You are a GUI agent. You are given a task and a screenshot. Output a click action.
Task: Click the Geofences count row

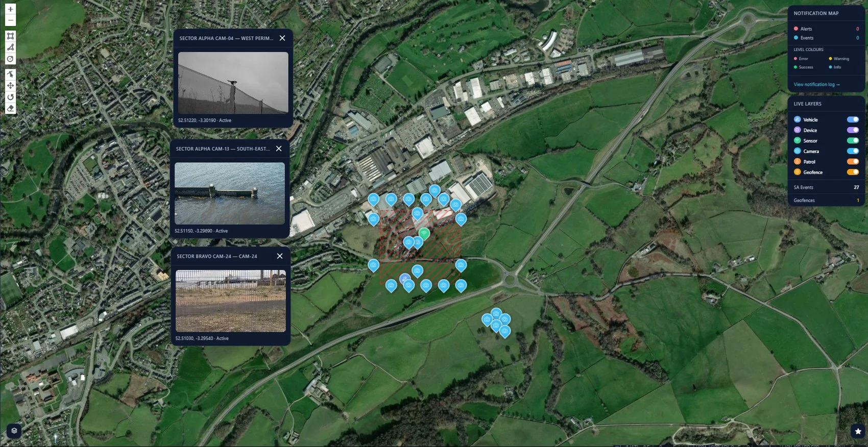(826, 201)
